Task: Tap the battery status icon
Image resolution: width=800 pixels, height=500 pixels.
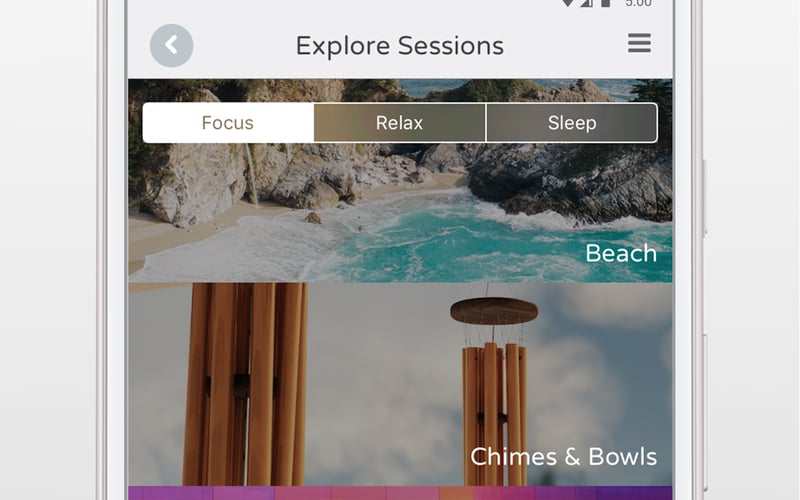Action: point(605,3)
